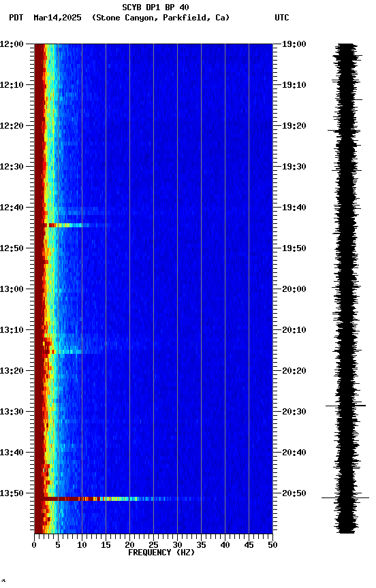
Task: Click the date label 'Mar14,2025'
Action: click(x=57, y=18)
